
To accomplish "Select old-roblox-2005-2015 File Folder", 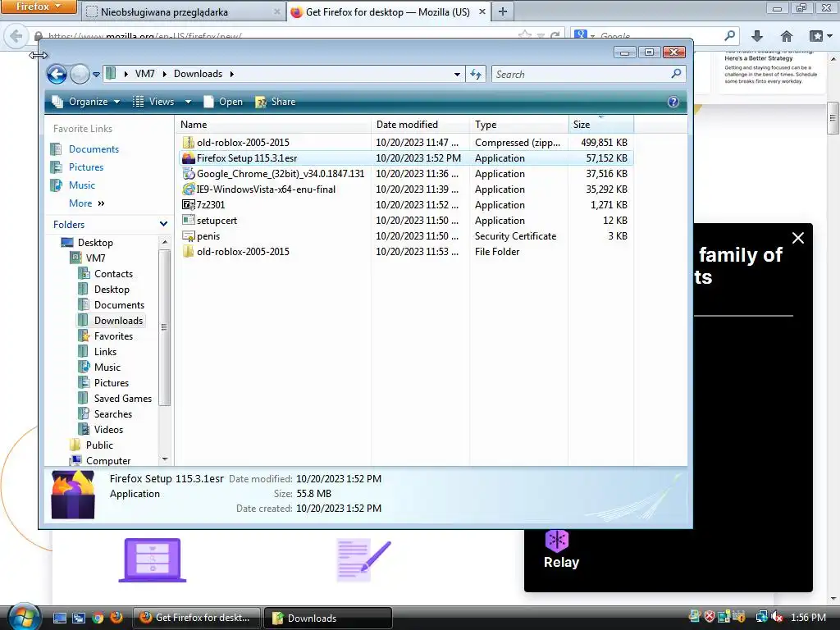I will [405, 252].
